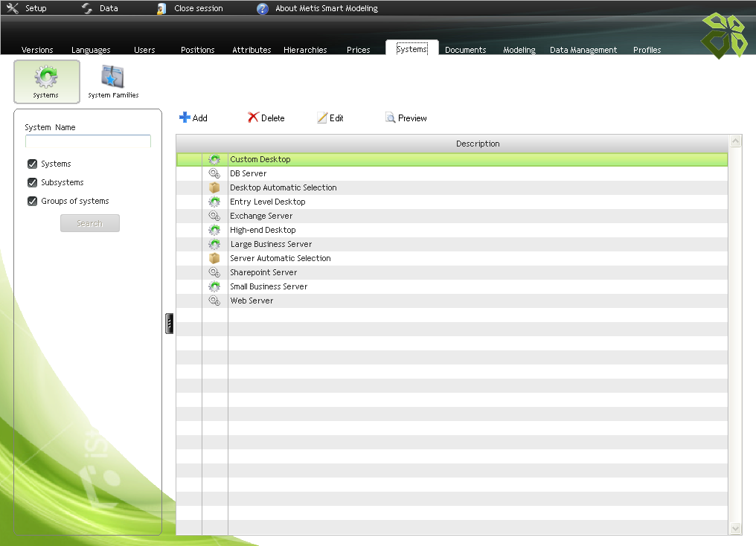Click the About Metis help icon

pos(262,9)
